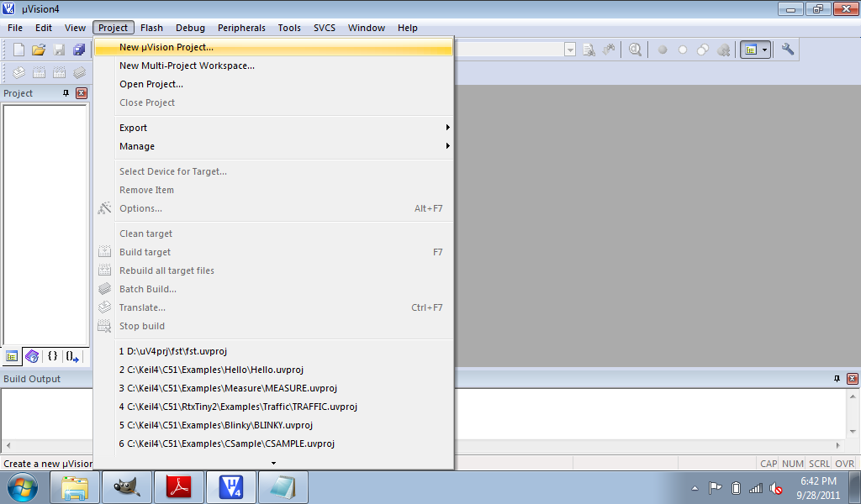Click the New file toolbar icon
This screenshot has width=861, height=504.
[x=18, y=50]
